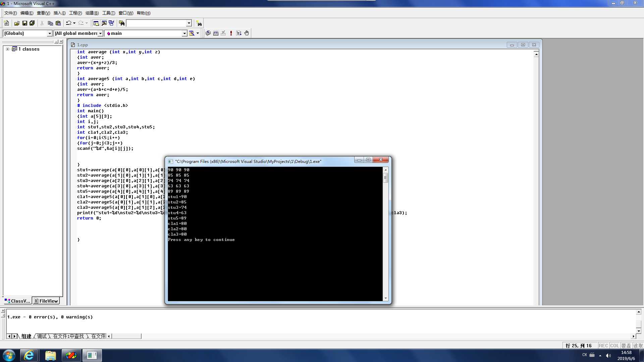Open the 组建(B) menu
This screenshot has height=362, width=644.
click(x=92, y=13)
